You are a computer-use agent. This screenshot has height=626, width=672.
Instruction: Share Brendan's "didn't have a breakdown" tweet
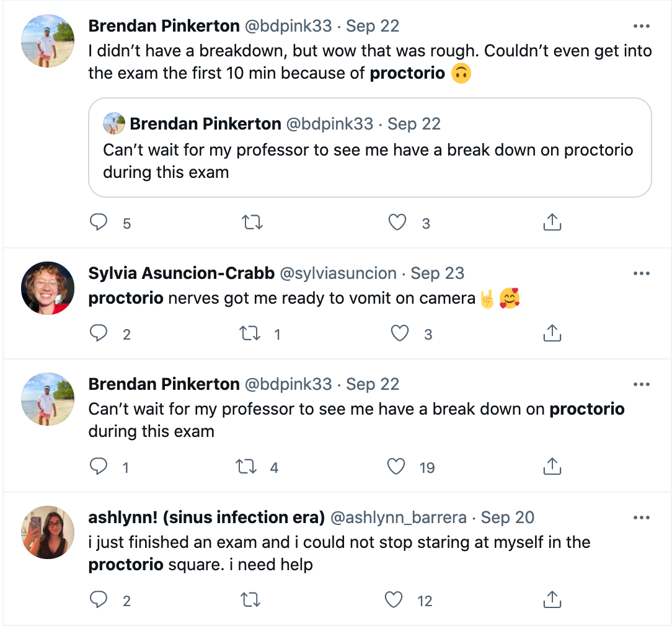(x=552, y=223)
